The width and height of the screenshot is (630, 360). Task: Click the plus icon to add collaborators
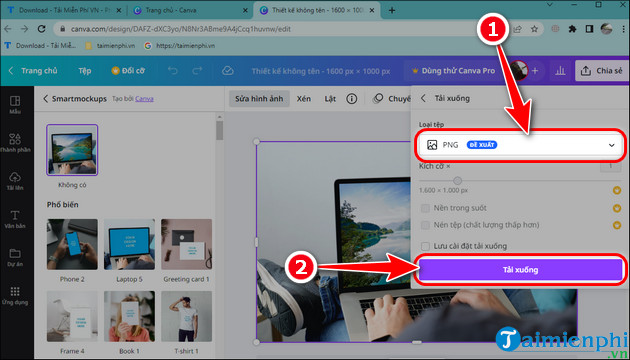[535, 71]
